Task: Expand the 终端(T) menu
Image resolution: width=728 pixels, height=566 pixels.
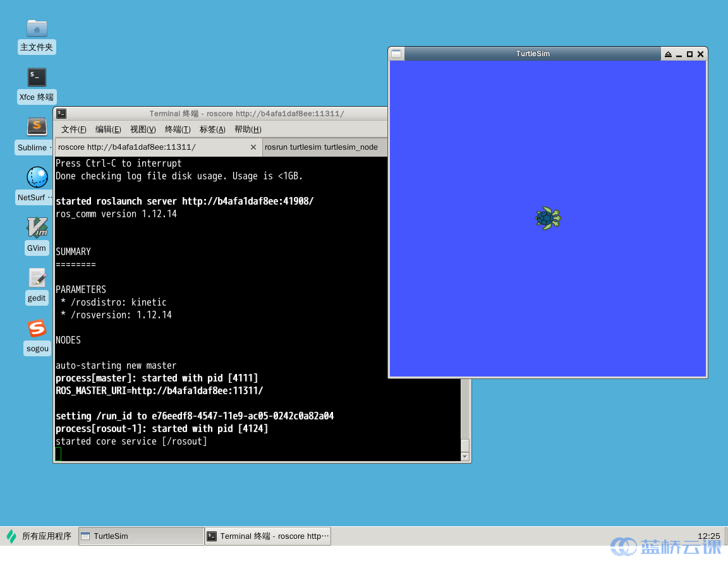Action: point(178,129)
